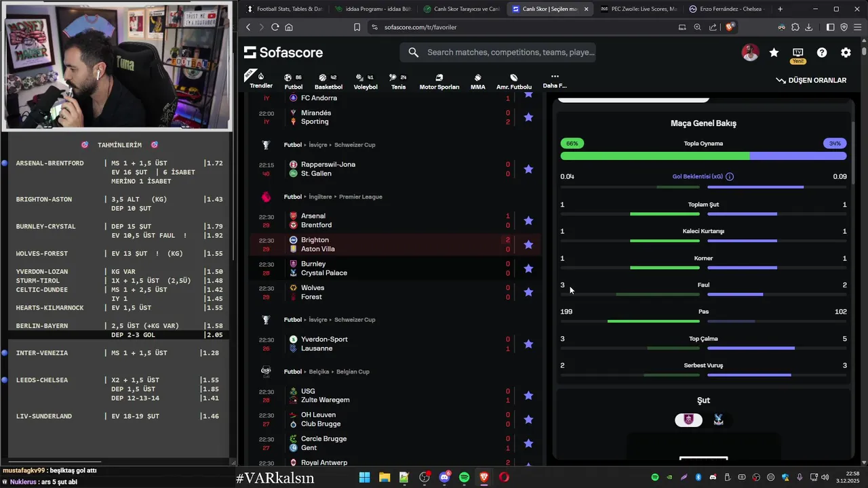Open the Voleybol sport category
The image size is (868, 488).
[366, 81]
